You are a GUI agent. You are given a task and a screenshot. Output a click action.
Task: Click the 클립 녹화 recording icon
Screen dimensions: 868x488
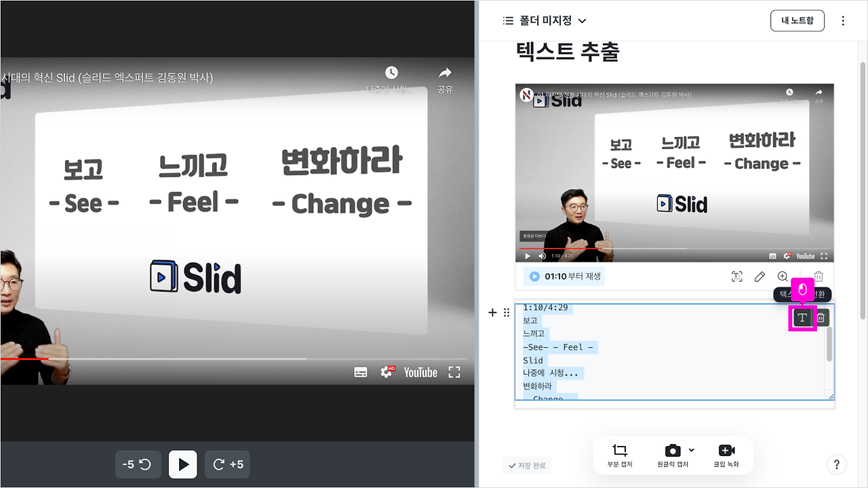pos(726,449)
